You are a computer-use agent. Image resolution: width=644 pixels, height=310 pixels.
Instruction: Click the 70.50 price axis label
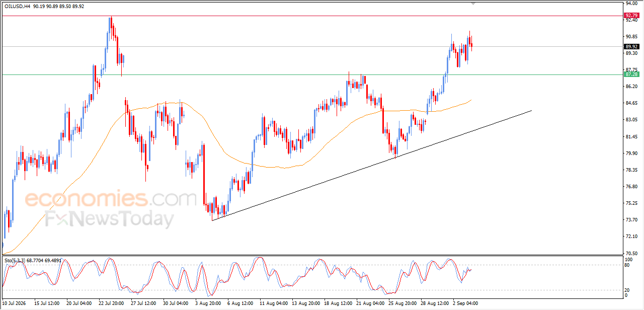(x=631, y=253)
